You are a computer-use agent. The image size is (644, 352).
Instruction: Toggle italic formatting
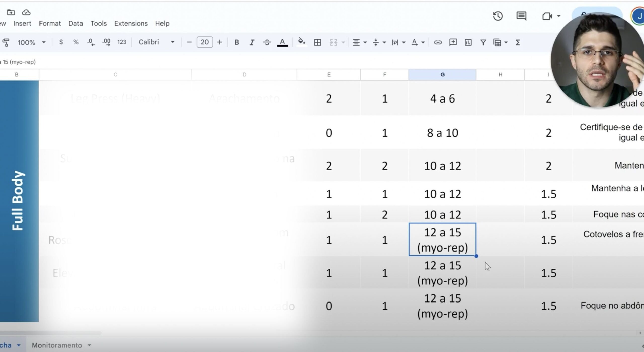point(252,42)
